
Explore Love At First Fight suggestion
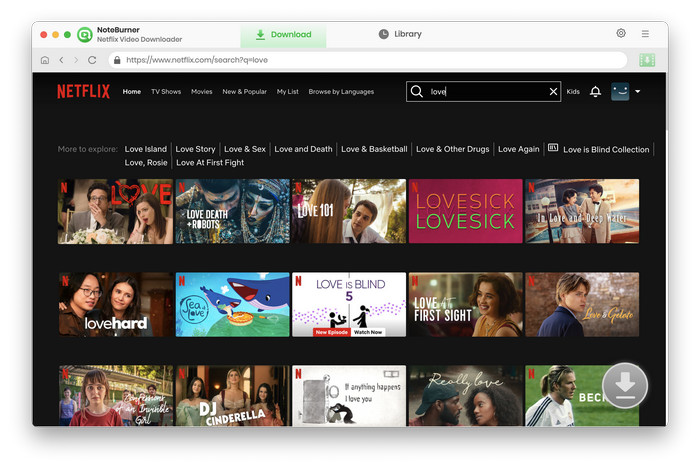coord(210,162)
